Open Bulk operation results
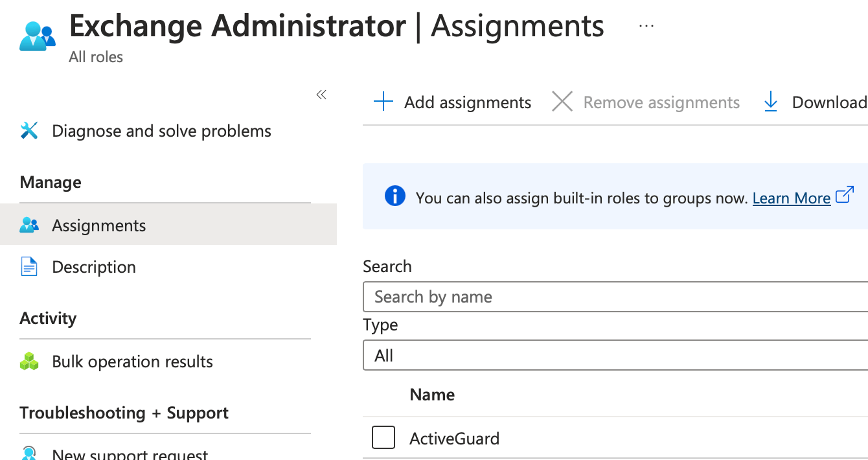Image resolution: width=868 pixels, height=460 pixels. pos(132,362)
